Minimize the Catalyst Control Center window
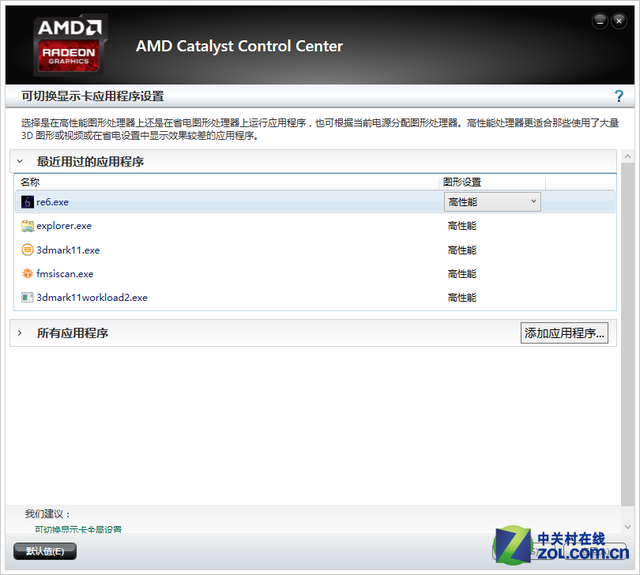 coord(600,21)
